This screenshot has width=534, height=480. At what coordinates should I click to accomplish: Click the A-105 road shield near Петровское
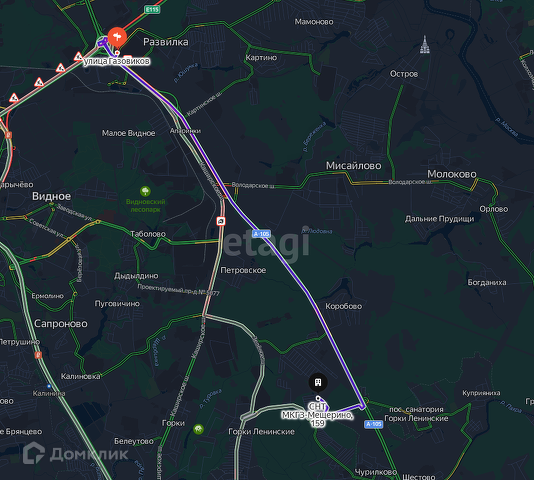tap(261, 234)
